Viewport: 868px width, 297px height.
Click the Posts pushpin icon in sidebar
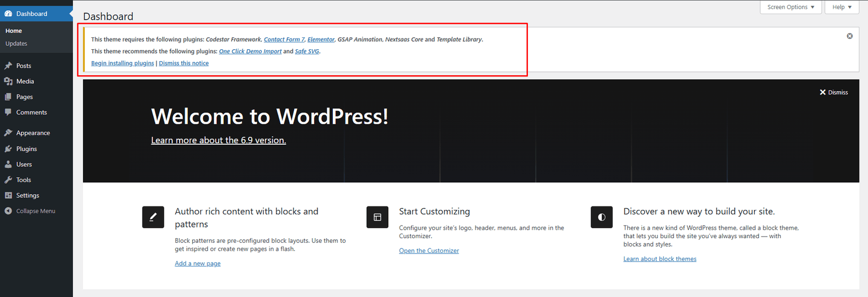click(x=8, y=66)
